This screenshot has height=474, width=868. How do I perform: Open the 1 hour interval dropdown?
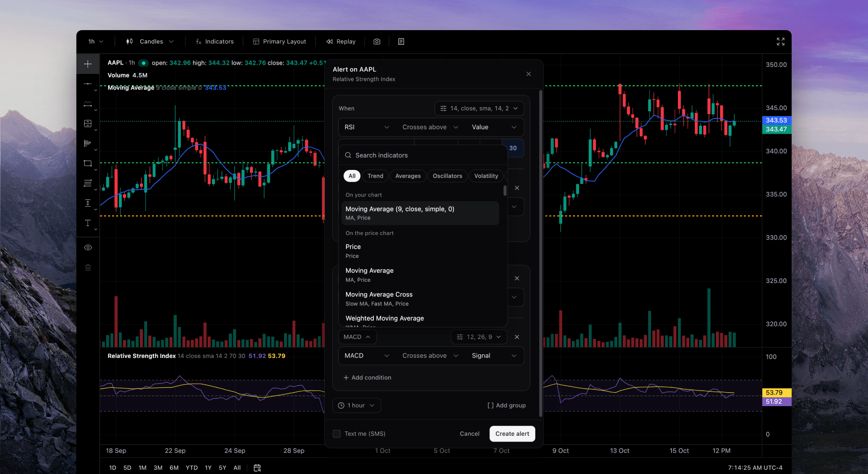[x=356, y=405]
